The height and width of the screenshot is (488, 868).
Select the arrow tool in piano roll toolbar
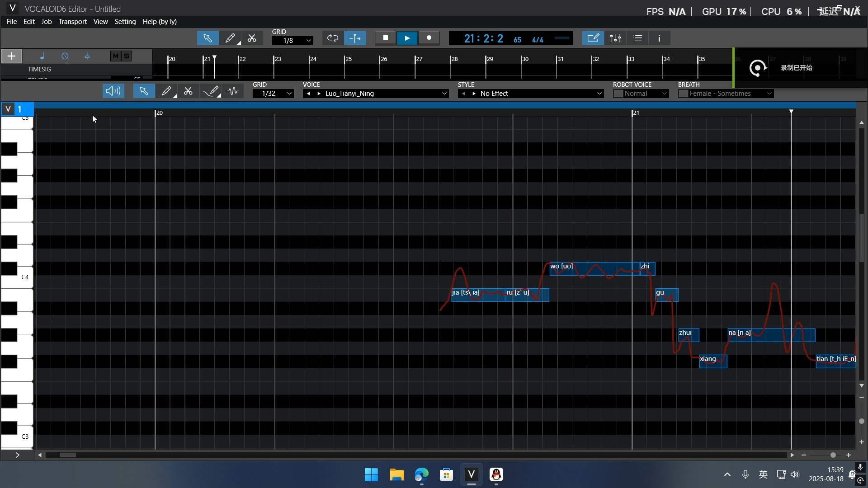(x=144, y=91)
